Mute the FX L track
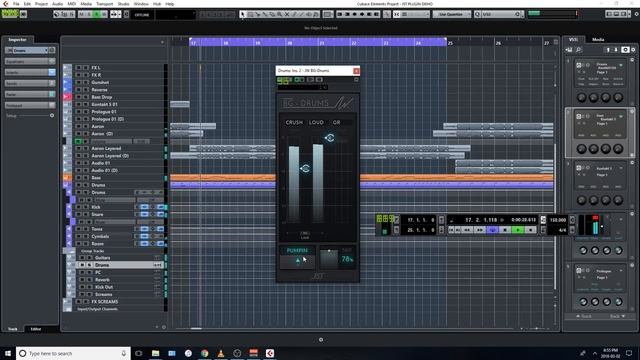 (x=78, y=67)
